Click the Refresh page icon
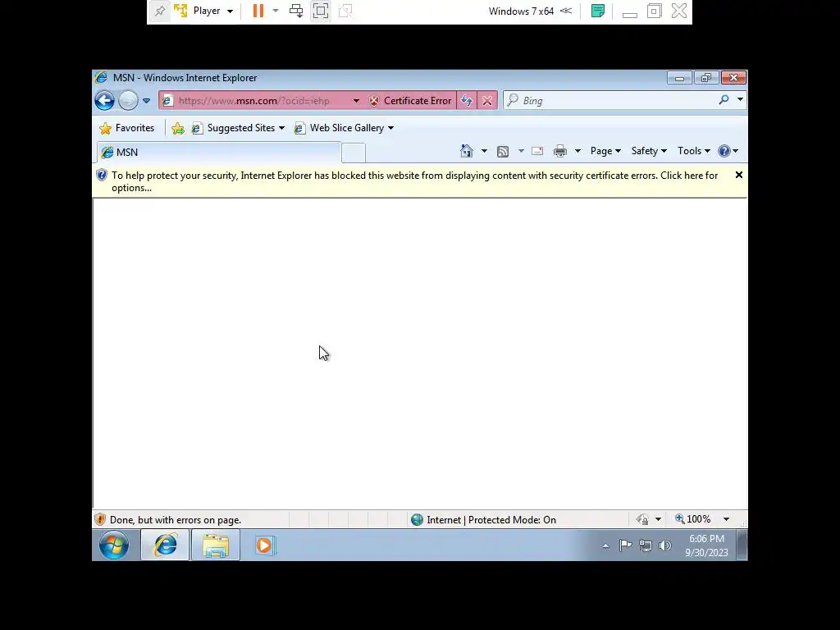The height and width of the screenshot is (630, 840). click(467, 101)
